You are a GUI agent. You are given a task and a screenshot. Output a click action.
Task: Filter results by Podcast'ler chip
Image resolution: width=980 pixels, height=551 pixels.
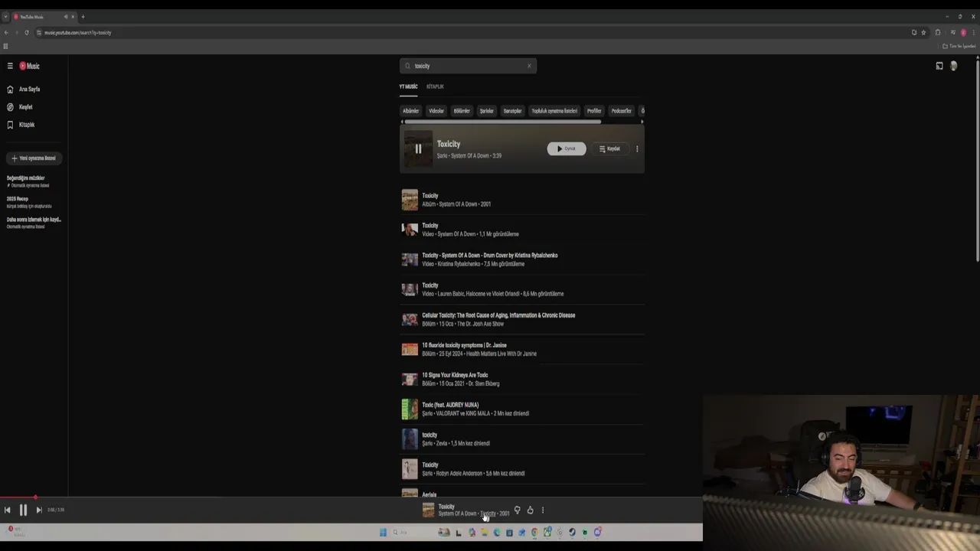coord(622,111)
